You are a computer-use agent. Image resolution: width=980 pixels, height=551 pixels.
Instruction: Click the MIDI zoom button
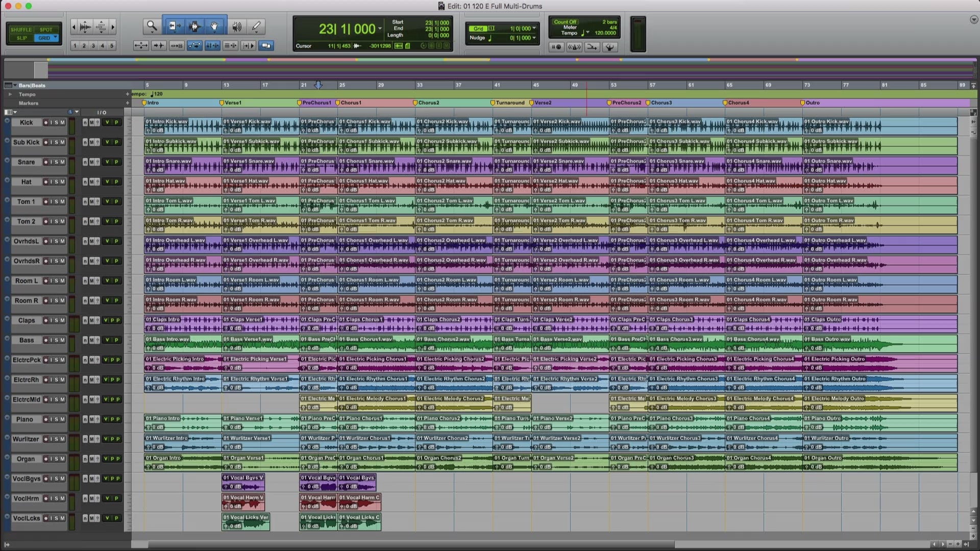coord(101,27)
